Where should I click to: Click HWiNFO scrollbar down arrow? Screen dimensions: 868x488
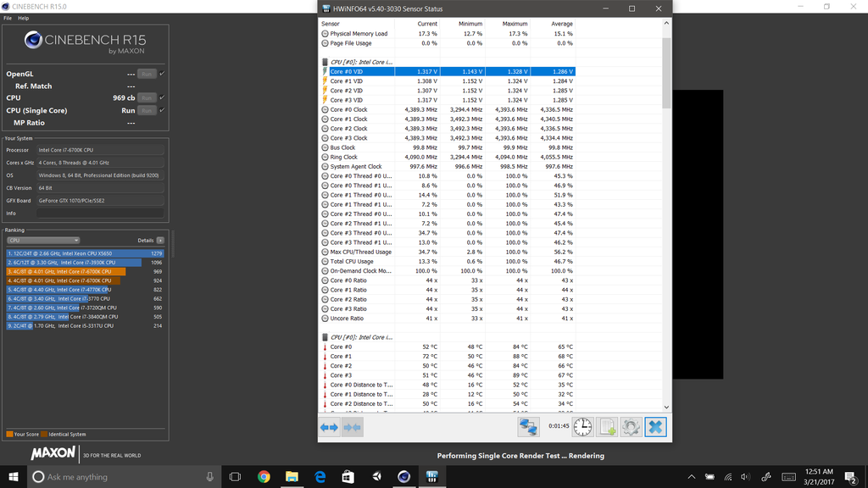[666, 408]
